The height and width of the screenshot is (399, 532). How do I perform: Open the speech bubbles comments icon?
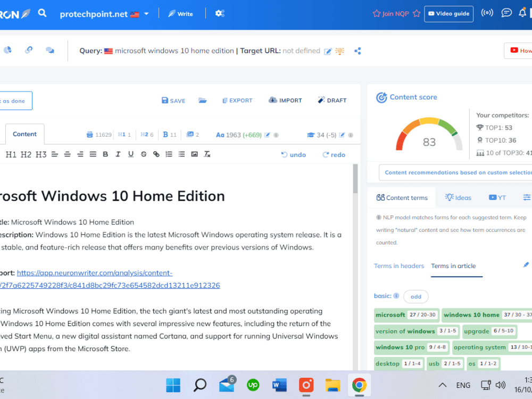[x=50, y=50]
